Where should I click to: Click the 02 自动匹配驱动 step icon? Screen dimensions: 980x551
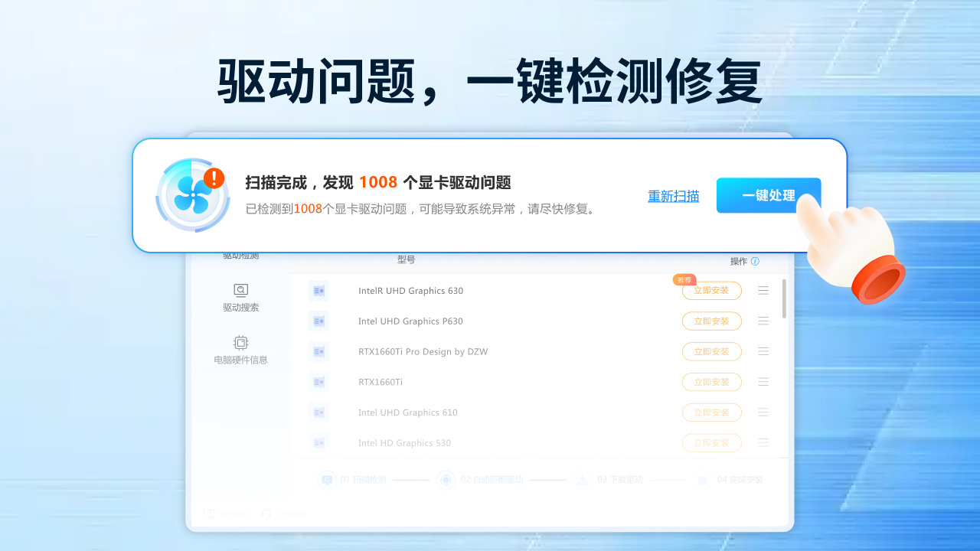445,480
